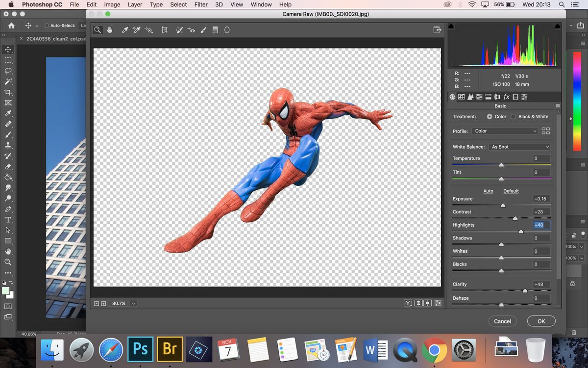Select the Spot Removal tool
This screenshot has height=368, width=588.
pyautogui.click(x=179, y=30)
